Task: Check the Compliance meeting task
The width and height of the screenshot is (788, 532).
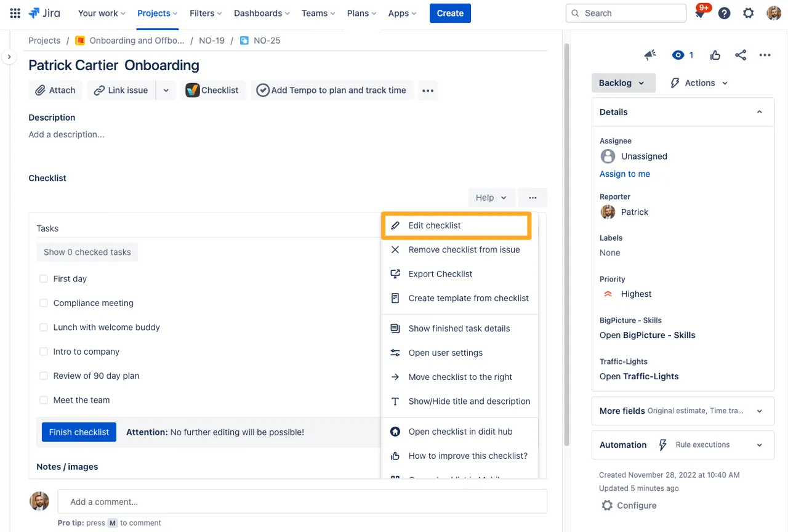Action: click(44, 303)
